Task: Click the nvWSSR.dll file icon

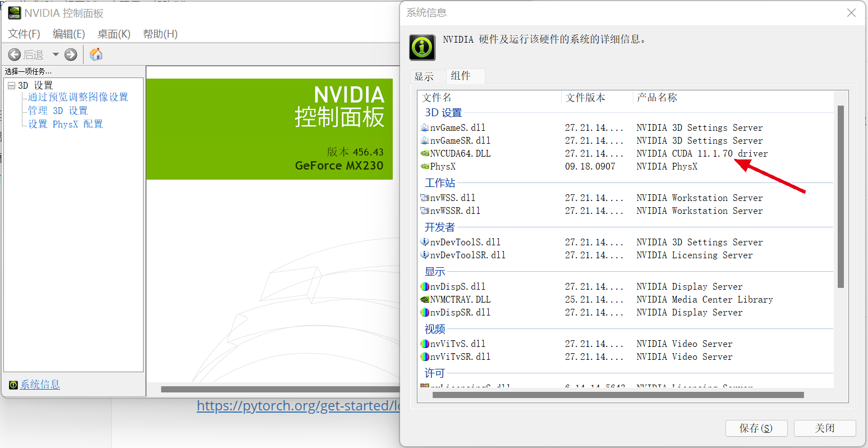Action: [425, 211]
